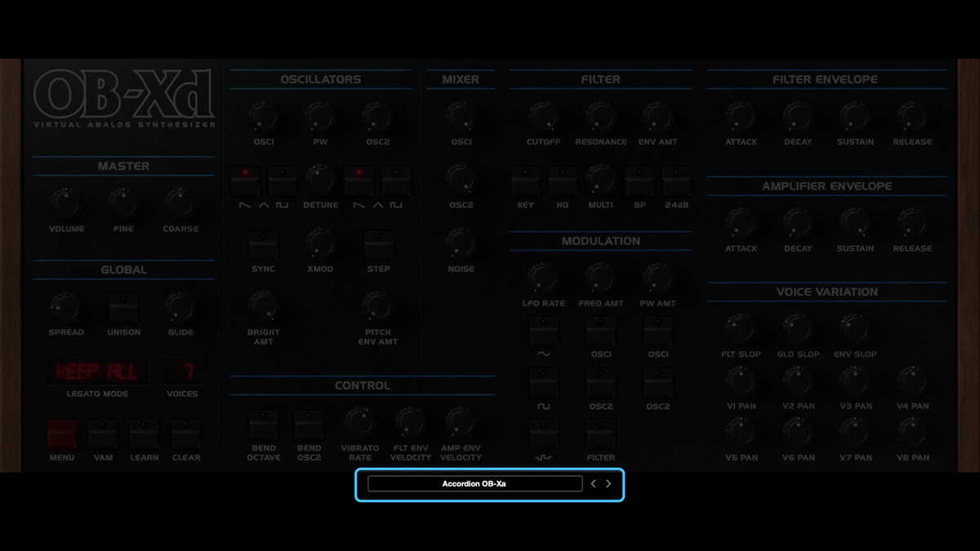The width and height of the screenshot is (980, 551).
Task: Go to the previous preset
Action: [593, 483]
